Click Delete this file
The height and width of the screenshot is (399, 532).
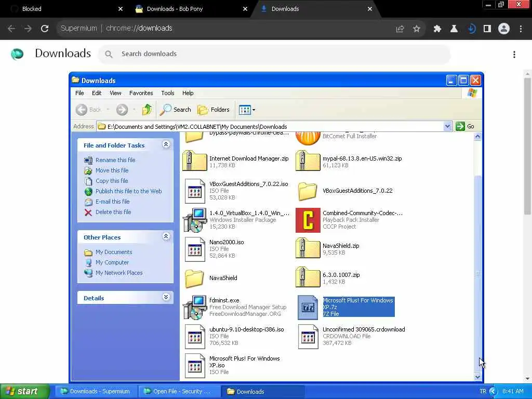coord(113,212)
